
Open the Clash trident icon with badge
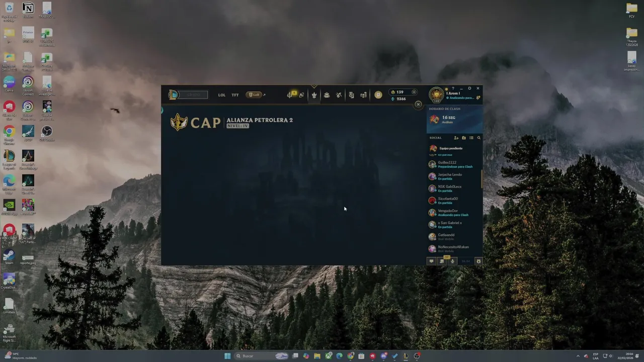[x=291, y=95]
